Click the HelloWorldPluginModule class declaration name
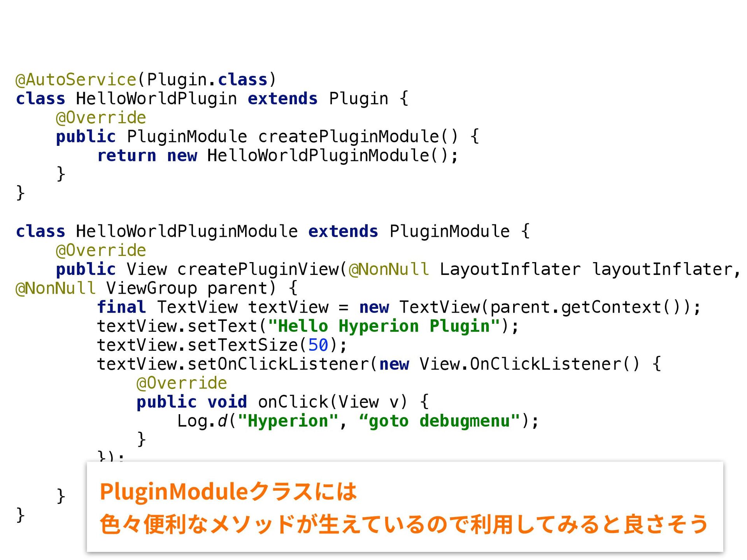 [186, 231]
